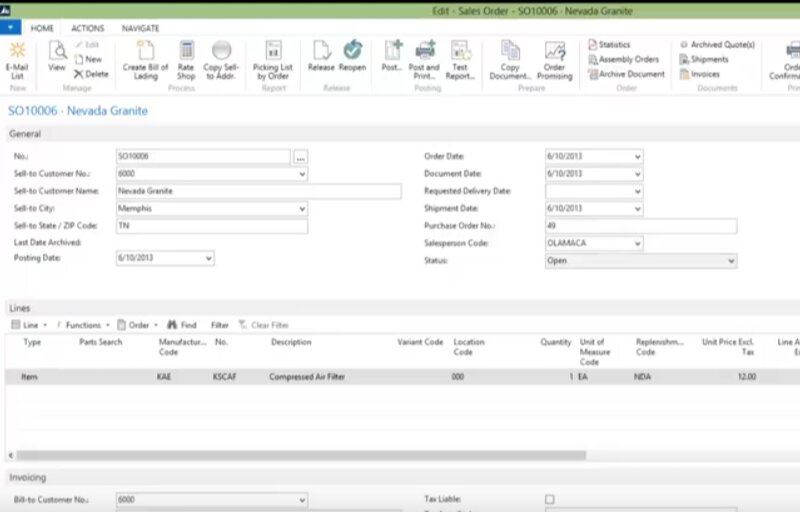Expand the Status dropdown
The width and height of the screenshot is (800, 512).
[x=731, y=261]
